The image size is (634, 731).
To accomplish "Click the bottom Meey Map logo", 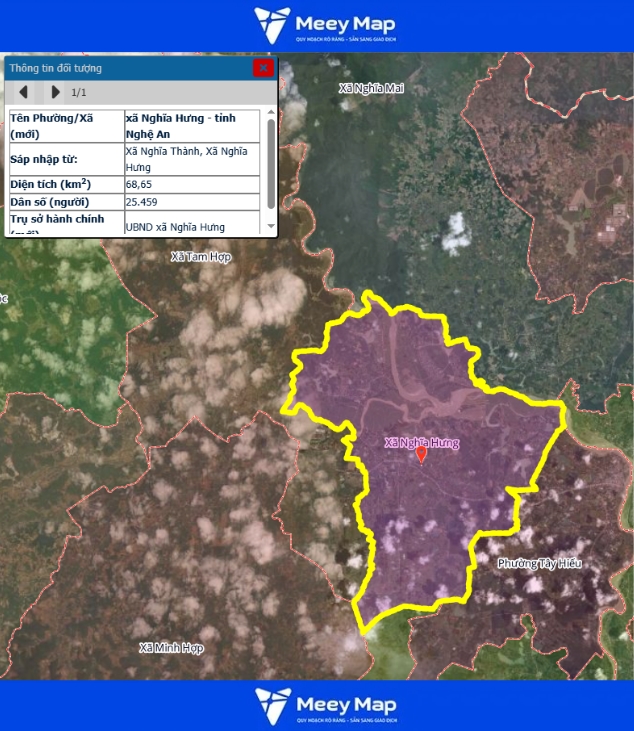I will coord(324,705).
